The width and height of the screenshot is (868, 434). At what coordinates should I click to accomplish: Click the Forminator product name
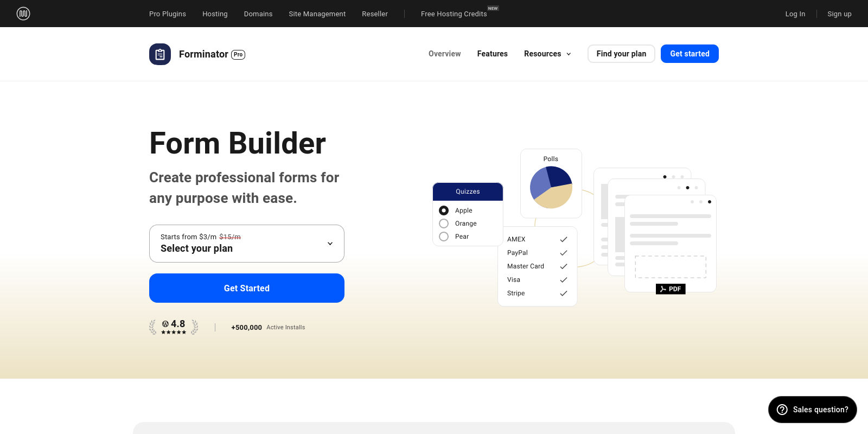[x=203, y=54]
